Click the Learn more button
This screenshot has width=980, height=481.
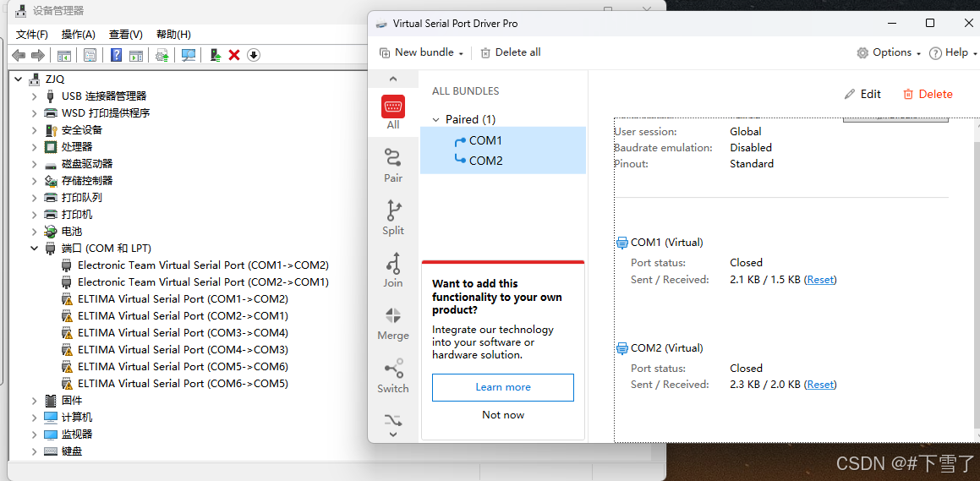click(x=503, y=387)
